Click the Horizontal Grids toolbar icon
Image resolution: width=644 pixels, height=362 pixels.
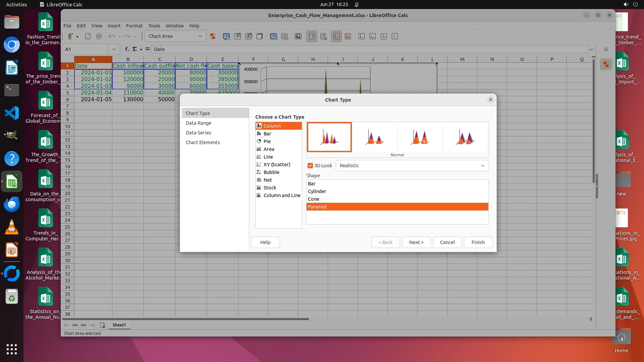coord(336,37)
